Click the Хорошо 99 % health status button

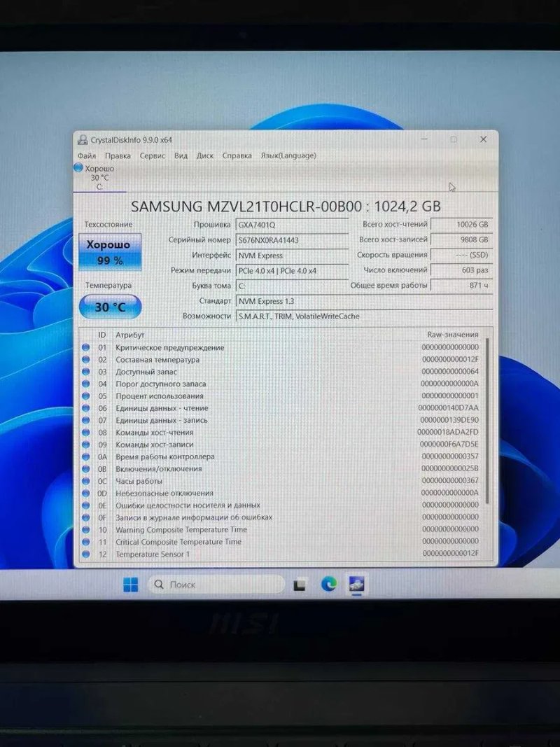pos(110,252)
